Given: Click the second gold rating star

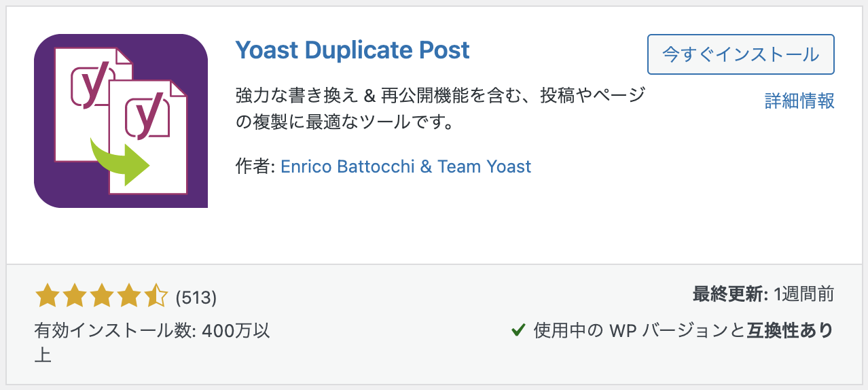Looking at the screenshot, I should pyautogui.click(x=73, y=297).
